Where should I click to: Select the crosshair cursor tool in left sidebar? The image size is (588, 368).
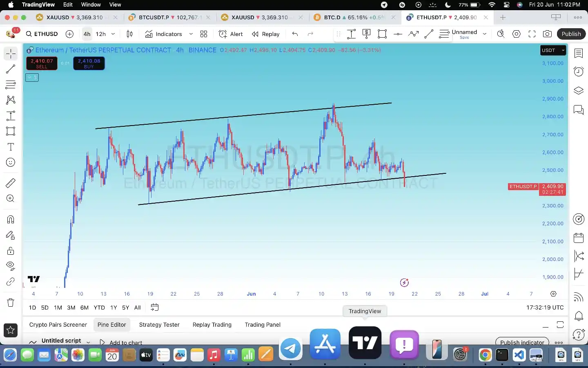11,54
